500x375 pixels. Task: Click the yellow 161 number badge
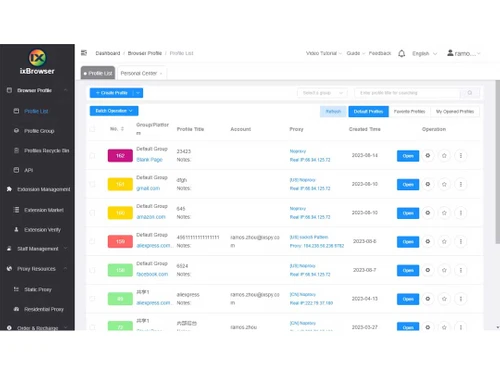point(120,184)
